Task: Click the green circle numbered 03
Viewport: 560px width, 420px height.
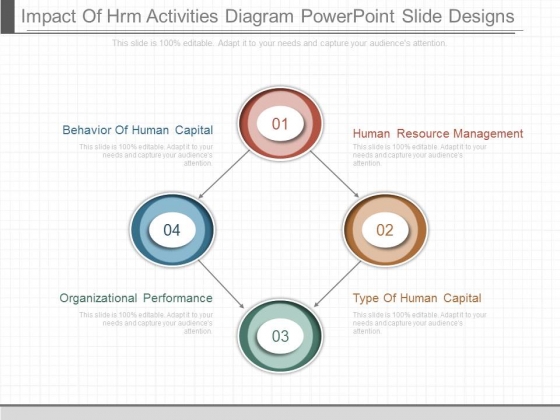Action: coord(280,336)
